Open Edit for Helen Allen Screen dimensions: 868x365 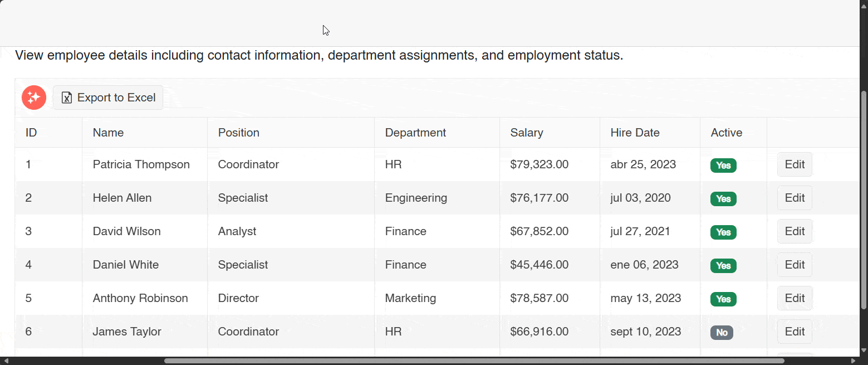[794, 198]
